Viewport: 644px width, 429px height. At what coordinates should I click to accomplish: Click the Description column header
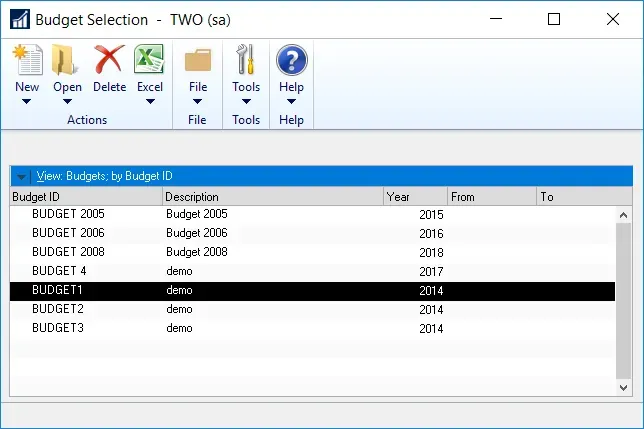tap(272, 197)
